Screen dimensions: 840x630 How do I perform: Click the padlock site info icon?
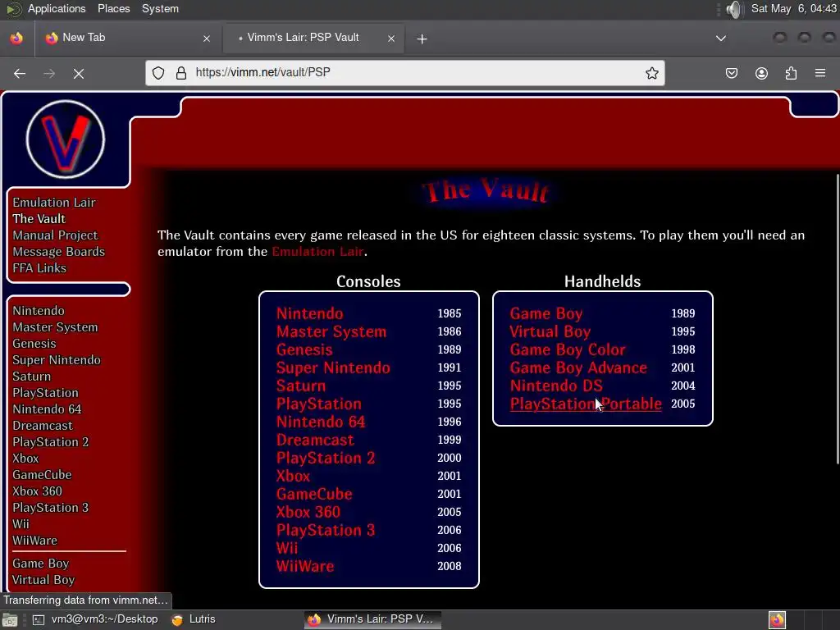point(181,73)
